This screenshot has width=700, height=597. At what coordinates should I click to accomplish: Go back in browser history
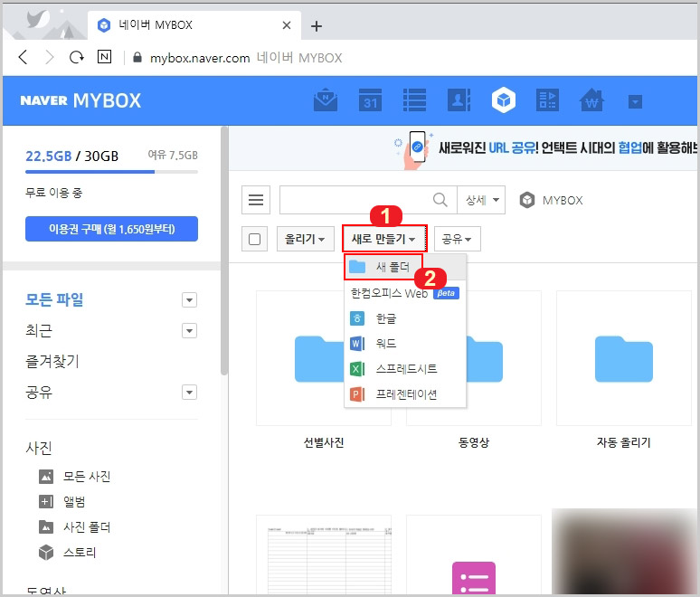(x=24, y=57)
